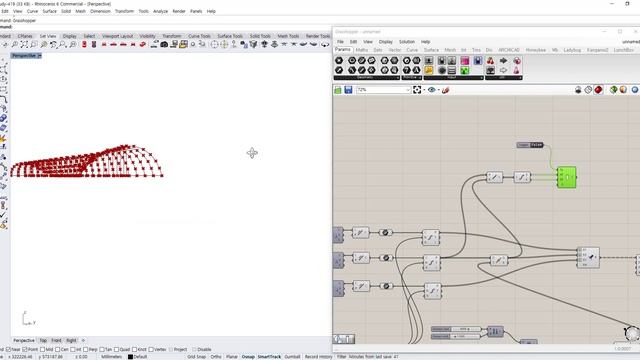
Task: Open the dropdown arrow next to the eye icon
Action: coord(438,90)
